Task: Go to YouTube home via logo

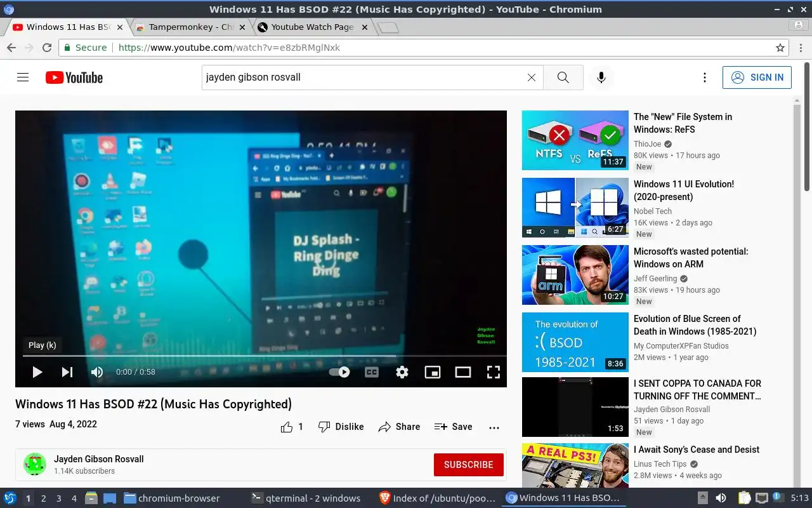Action: (x=74, y=77)
